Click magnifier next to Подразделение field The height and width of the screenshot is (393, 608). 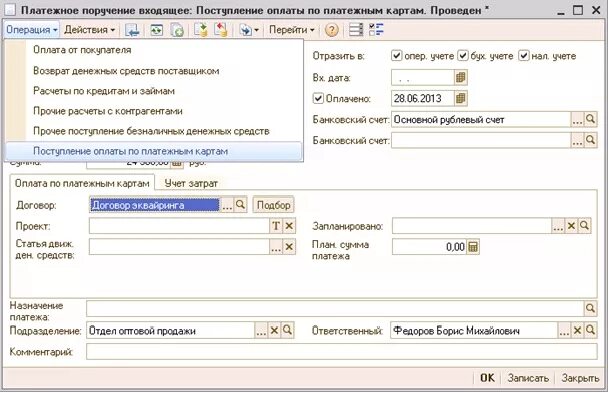point(287,331)
